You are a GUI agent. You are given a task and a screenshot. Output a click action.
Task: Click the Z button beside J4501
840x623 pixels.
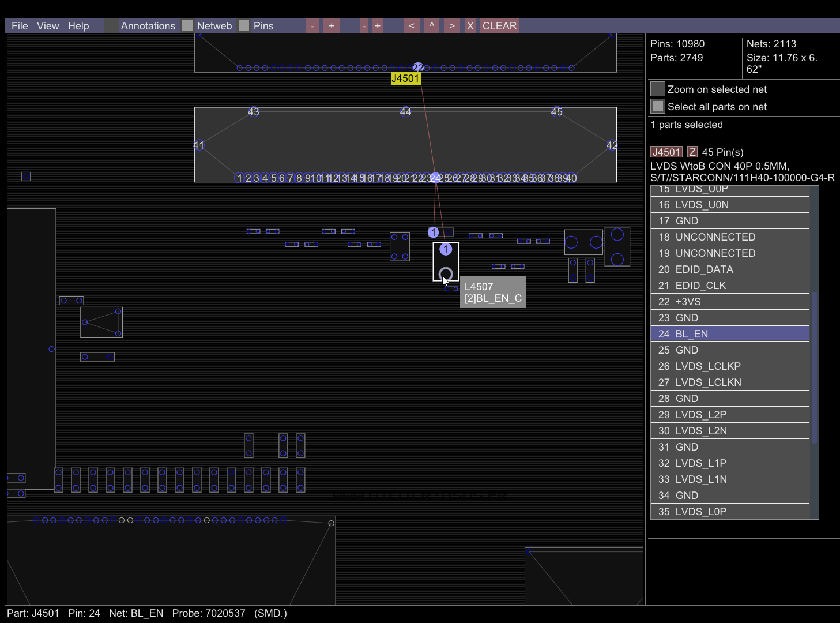pos(692,152)
